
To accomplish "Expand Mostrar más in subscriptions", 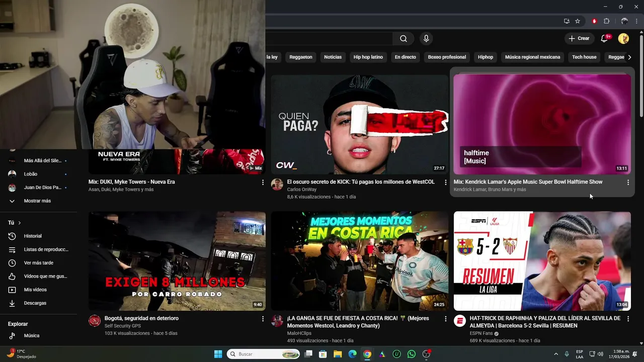I will click(38, 201).
